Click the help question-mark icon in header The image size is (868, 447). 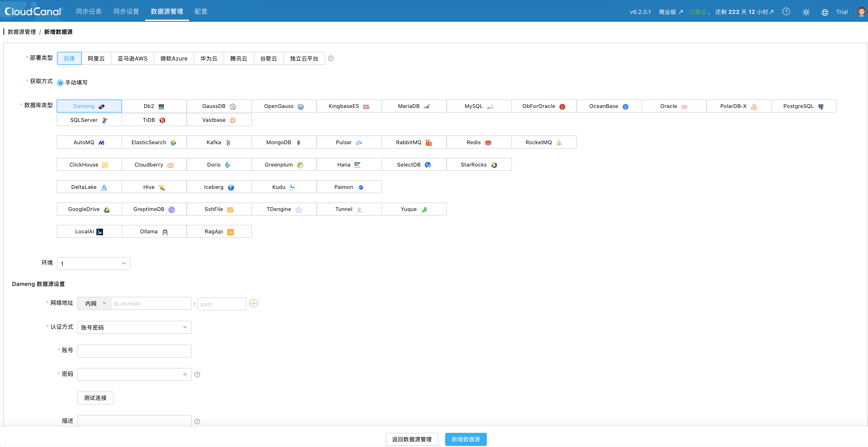pyautogui.click(x=786, y=12)
